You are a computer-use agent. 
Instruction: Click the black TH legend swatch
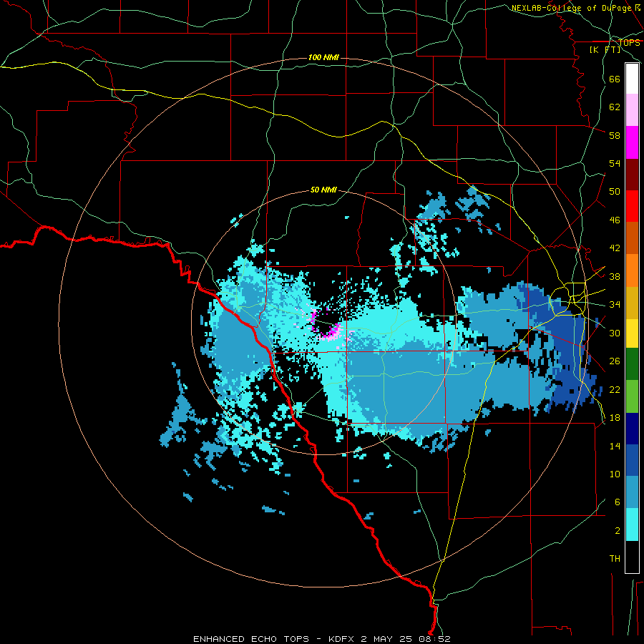[632, 557]
